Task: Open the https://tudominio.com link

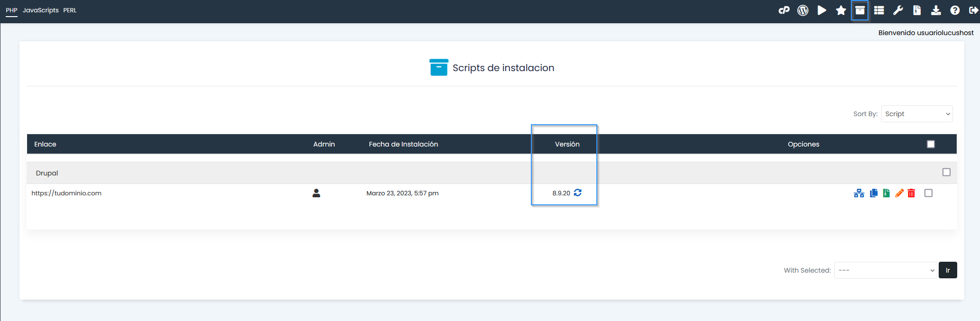Action: (x=66, y=193)
